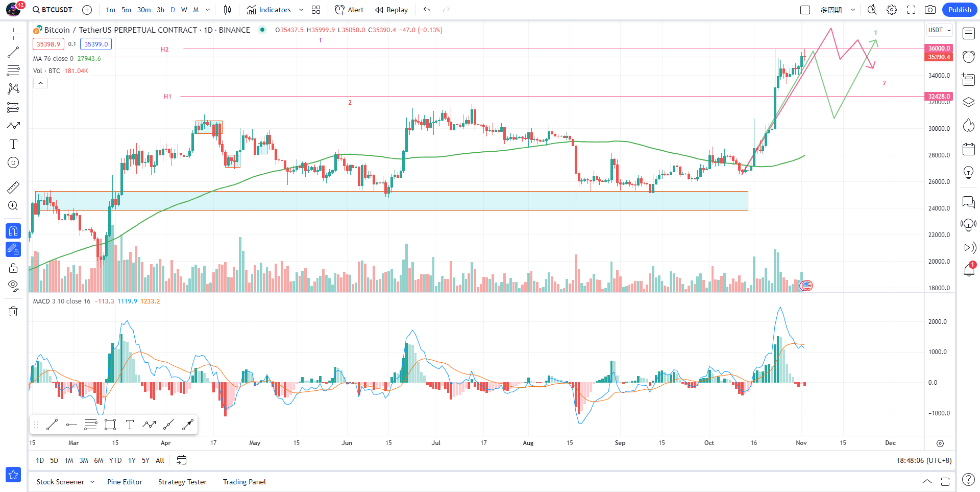This screenshot has width=980, height=492.
Task: Open the Indicators dialog
Action: pyautogui.click(x=268, y=10)
